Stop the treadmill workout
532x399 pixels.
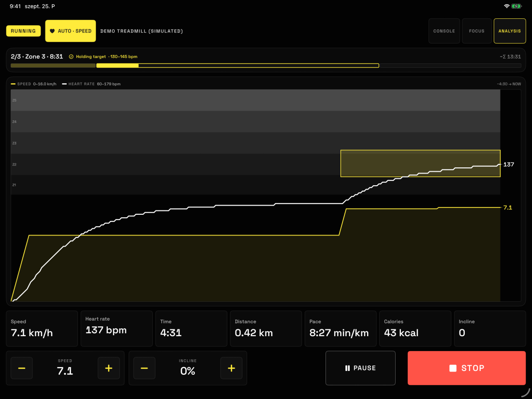[x=467, y=368]
